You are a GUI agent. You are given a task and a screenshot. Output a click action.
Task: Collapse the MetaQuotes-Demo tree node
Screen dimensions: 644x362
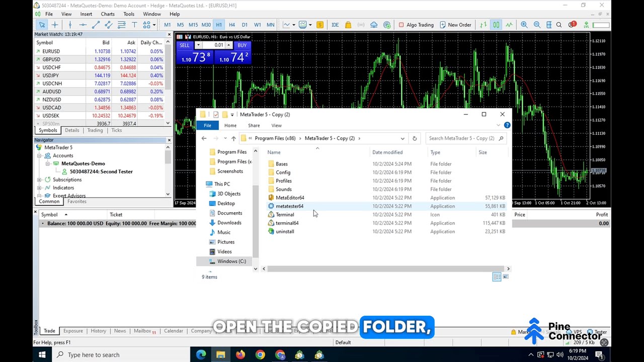(x=47, y=163)
